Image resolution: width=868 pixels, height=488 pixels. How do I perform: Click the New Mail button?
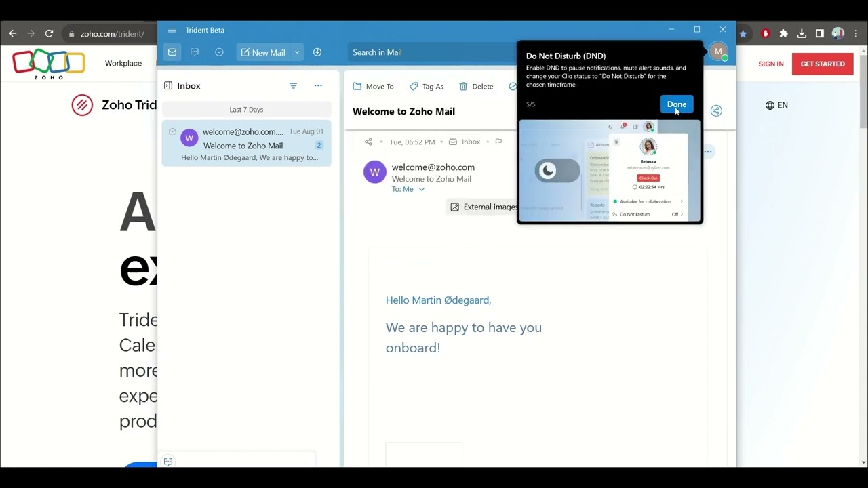point(263,52)
